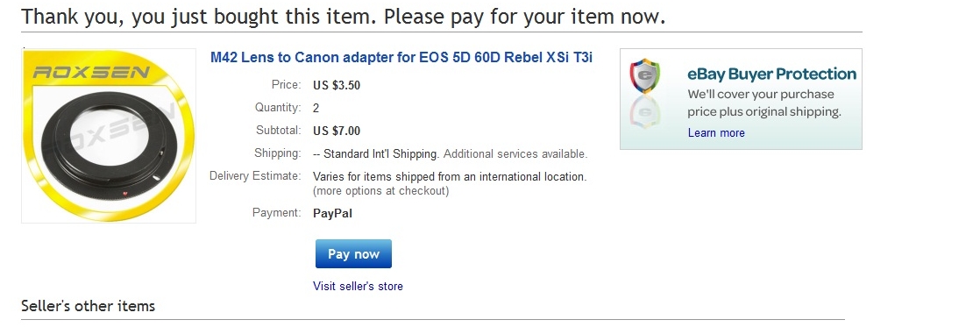Click the eBay Buyer Protection shield icon
Image resolution: width=980 pixels, height=327 pixels.
click(x=645, y=77)
